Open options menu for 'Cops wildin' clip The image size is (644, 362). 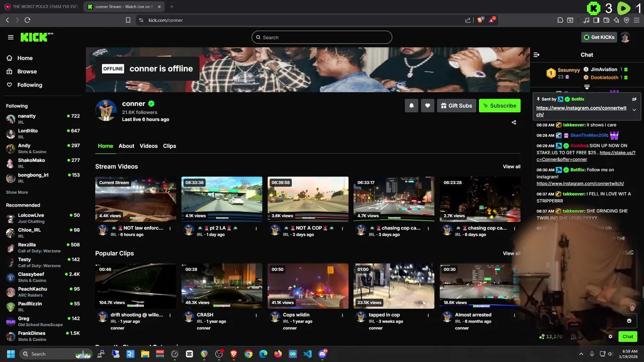pos(342,315)
